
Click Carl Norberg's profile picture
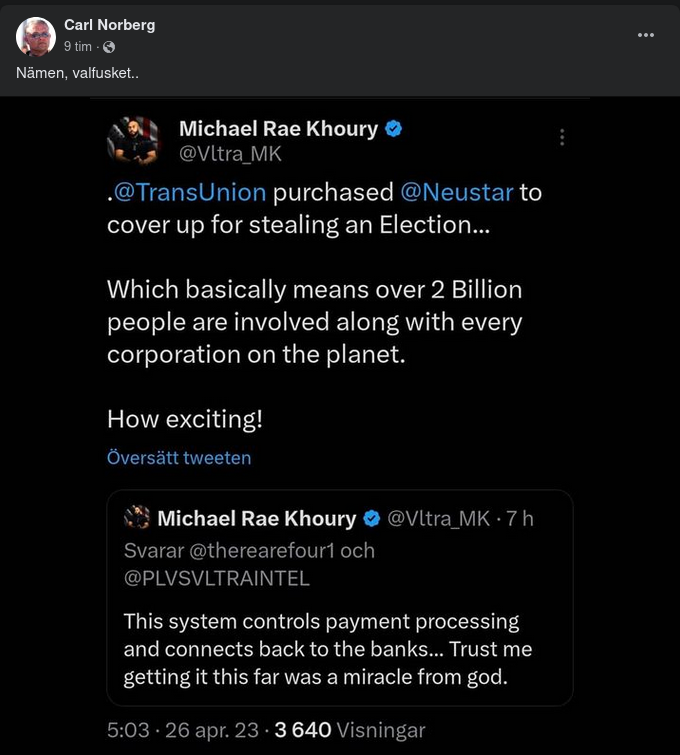(x=36, y=36)
